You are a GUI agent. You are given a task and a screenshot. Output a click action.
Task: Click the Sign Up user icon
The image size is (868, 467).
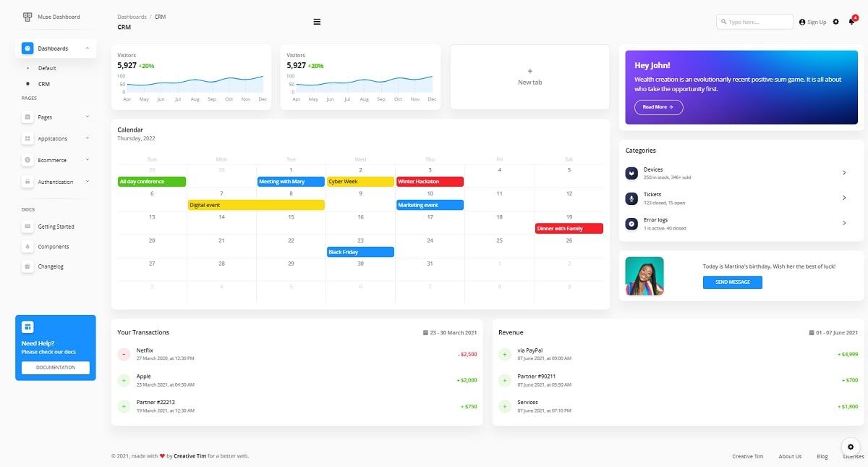click(x=802, y=21)
